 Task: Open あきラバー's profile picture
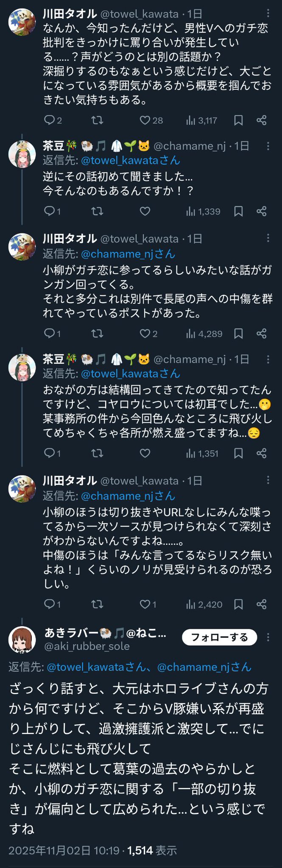pos(22,640)
